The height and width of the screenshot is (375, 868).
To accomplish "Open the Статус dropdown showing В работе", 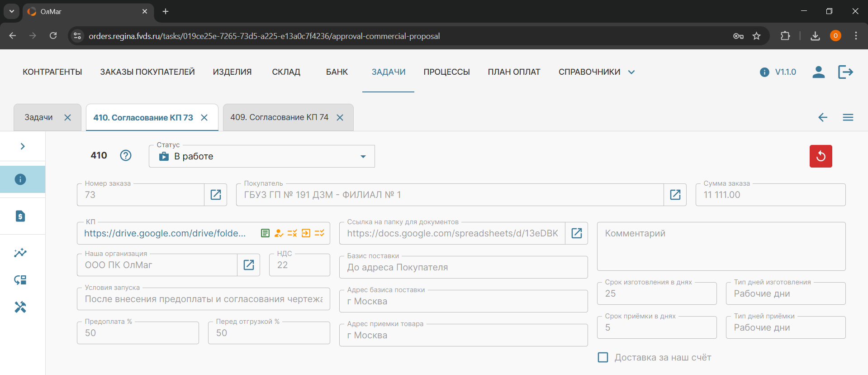I will [x=261, y=156].
